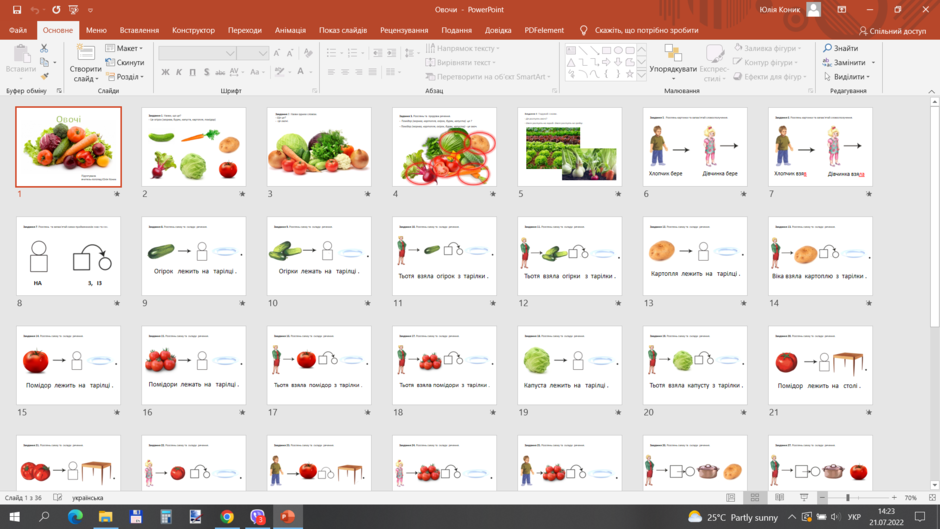This screenshot has height=529, width=940.
Task: Click the Redo arrow in the quick access toolbar
Action: point(56,10)
